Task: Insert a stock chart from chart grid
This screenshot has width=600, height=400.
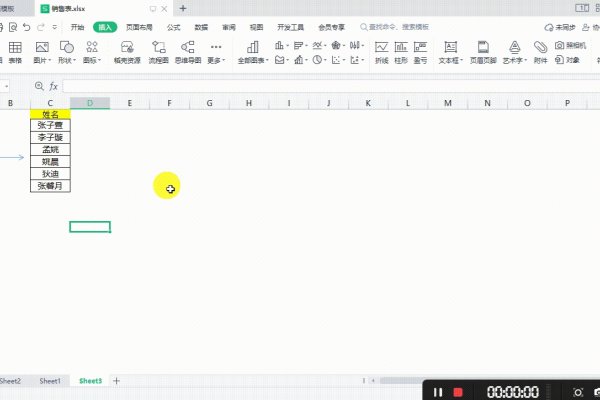Action: point(356,46)
